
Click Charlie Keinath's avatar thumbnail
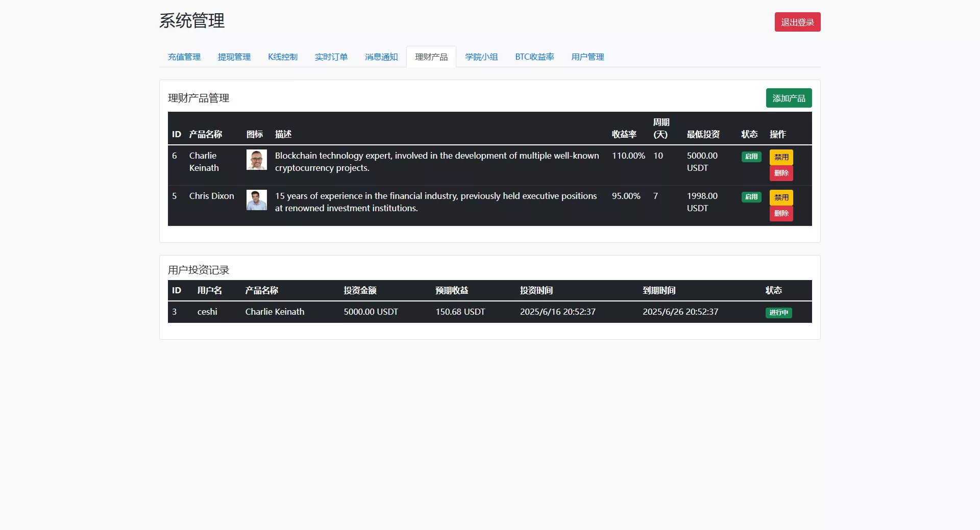tap(256, 160)
